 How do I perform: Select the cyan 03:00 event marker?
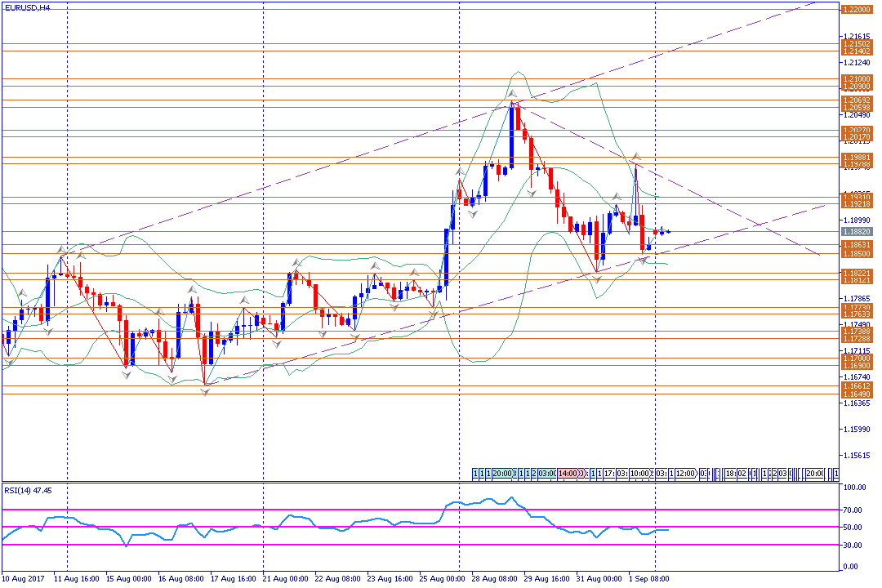547,474
